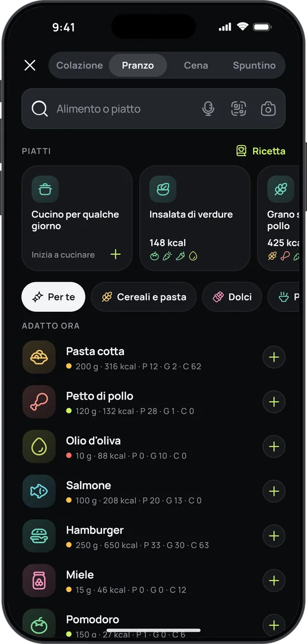Screen dimensions: 307x644
Task: Add Olio d'oliva with plus icon
Action: coord(274,447)
